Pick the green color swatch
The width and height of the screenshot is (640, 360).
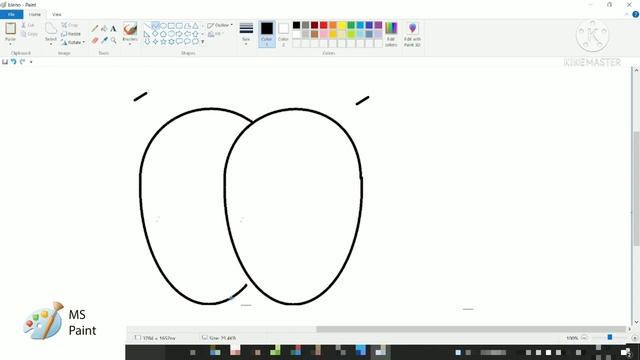[x=351, y=25]
